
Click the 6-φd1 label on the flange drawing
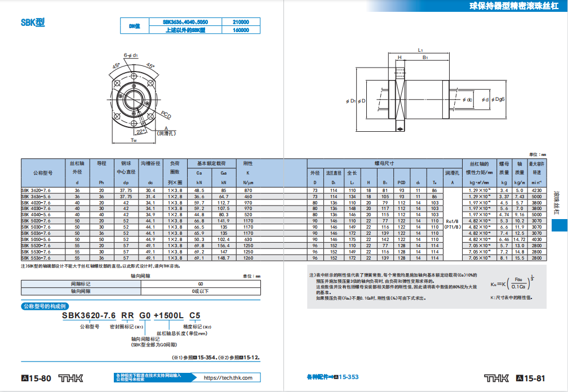tap(130, 55)
